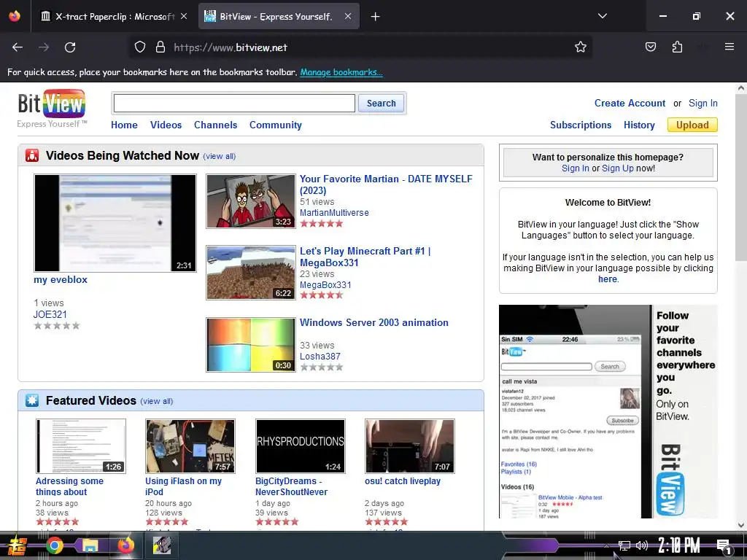Open the Community navigation item
Screen dimensions: 747x560
(x=275, y=125)
